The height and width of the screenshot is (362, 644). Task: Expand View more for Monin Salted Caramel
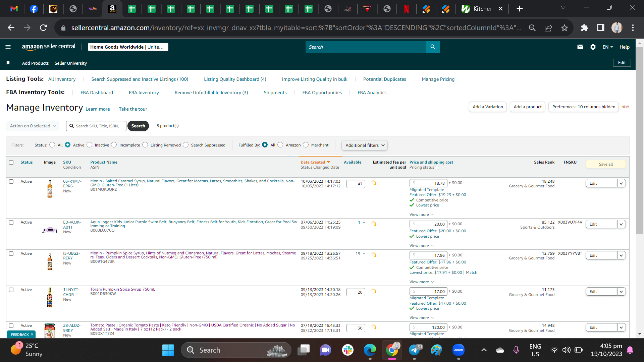click(x=422, y=215)
